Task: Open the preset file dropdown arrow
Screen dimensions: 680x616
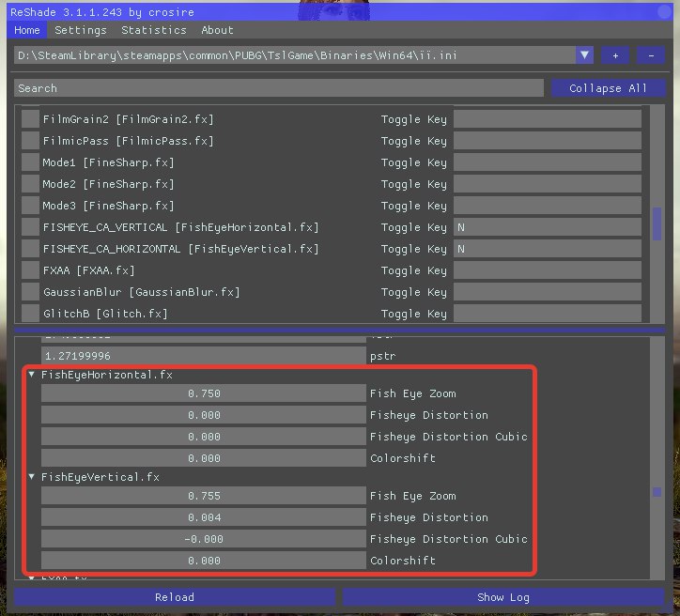Action: point(584,55)
